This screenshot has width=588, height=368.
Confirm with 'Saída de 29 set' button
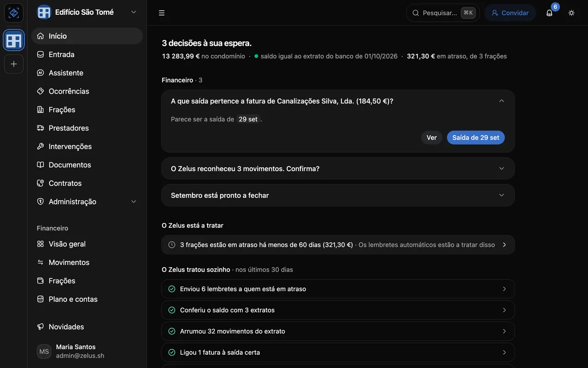(x=476, y=138)
